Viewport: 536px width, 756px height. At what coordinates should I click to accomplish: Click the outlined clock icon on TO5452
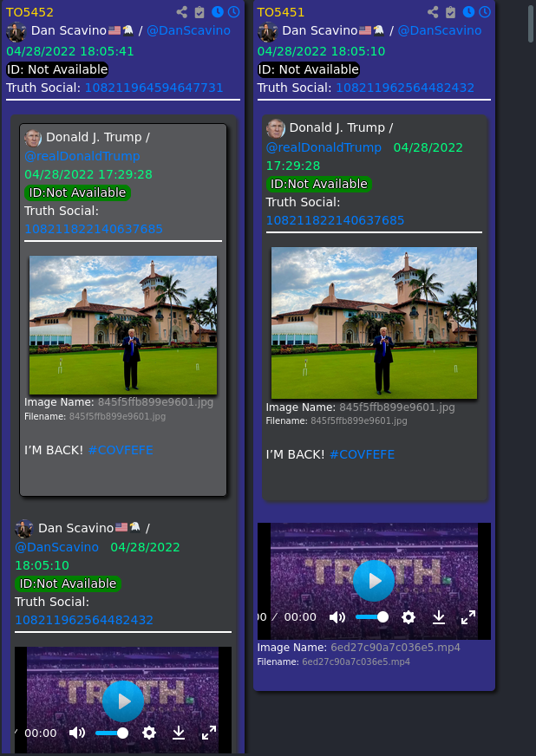(233, 12)
